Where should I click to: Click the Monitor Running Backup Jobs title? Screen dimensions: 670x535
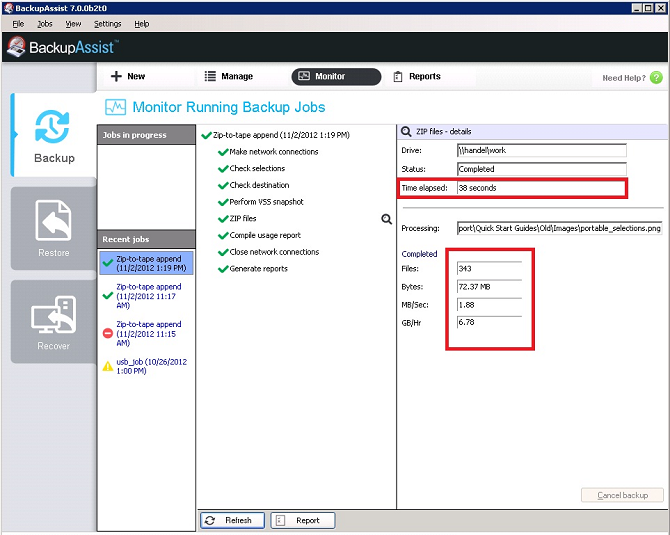229,107
